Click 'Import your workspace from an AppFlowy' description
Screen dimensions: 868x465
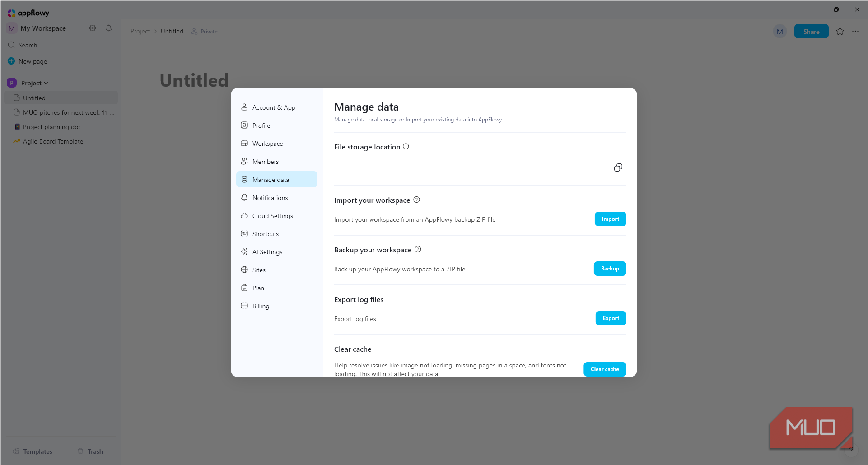[415, 219]
